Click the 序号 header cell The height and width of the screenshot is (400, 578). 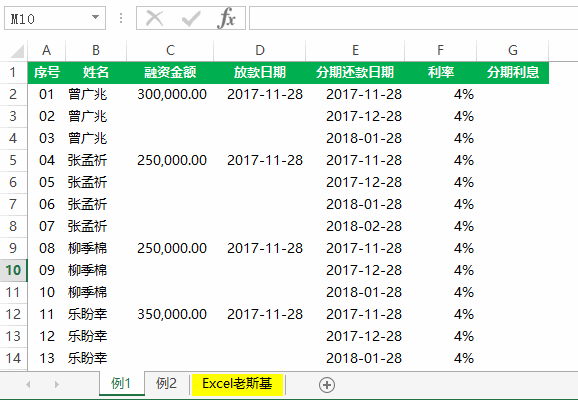(x=46, y=72)
